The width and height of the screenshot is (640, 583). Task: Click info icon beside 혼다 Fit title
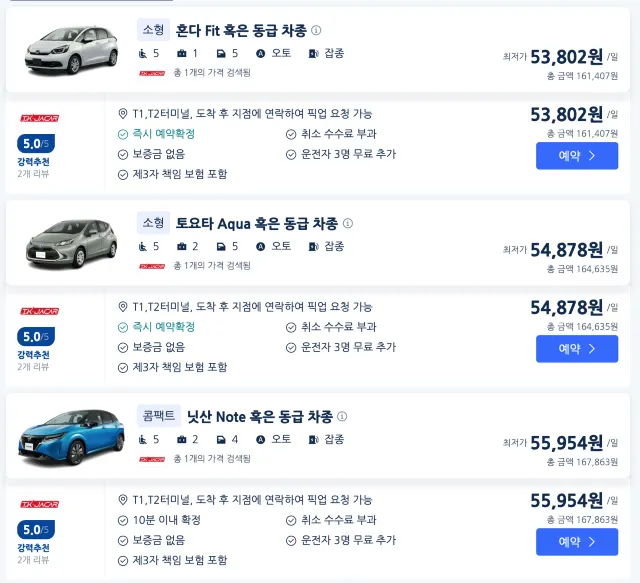tap(316, 31)
